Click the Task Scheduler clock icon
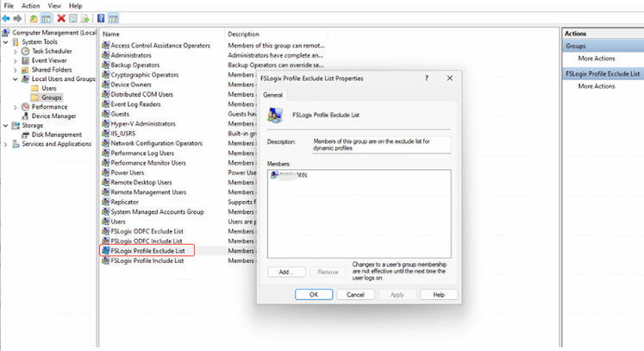Screen dimensions: 644x351 26,51
